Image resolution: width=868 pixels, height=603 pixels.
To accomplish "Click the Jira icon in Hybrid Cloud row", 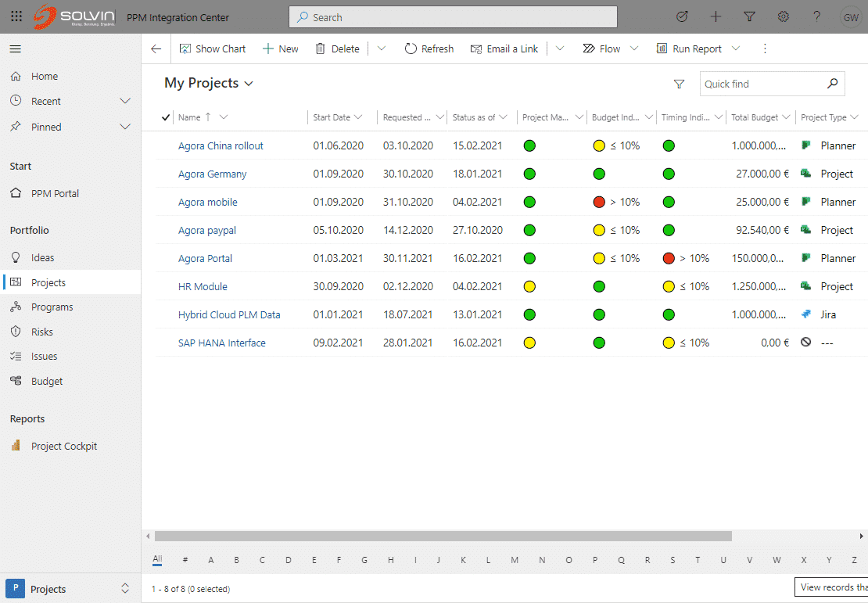I will 806,314.
